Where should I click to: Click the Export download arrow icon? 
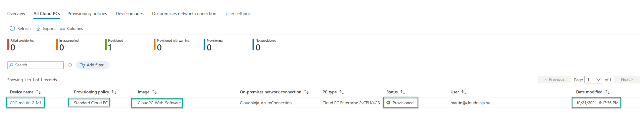click(38, 28)
